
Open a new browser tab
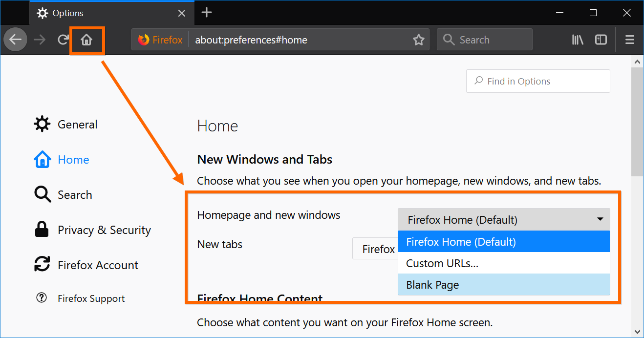[x=206, y=13]
